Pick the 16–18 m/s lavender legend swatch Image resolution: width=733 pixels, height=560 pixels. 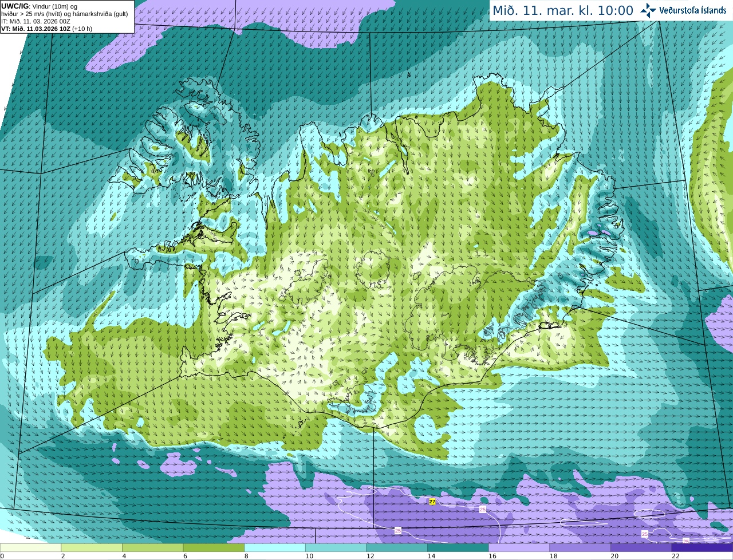(519, 548)
